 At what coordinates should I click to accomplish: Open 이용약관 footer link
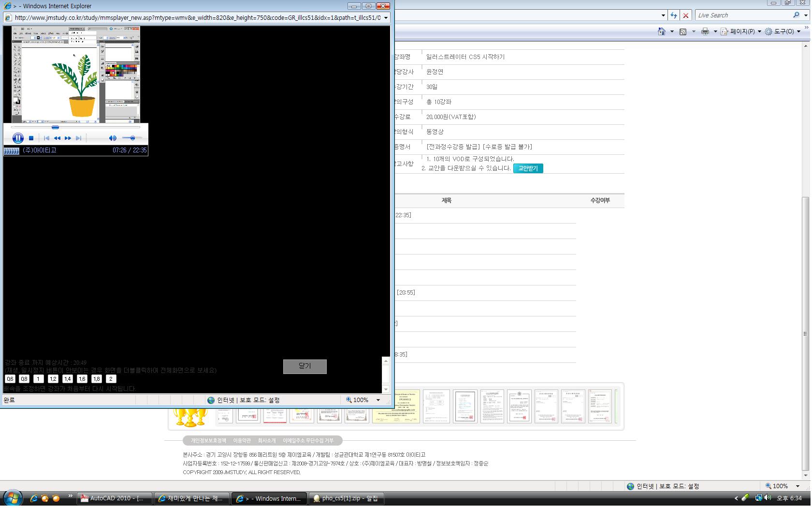pos(242,441)
